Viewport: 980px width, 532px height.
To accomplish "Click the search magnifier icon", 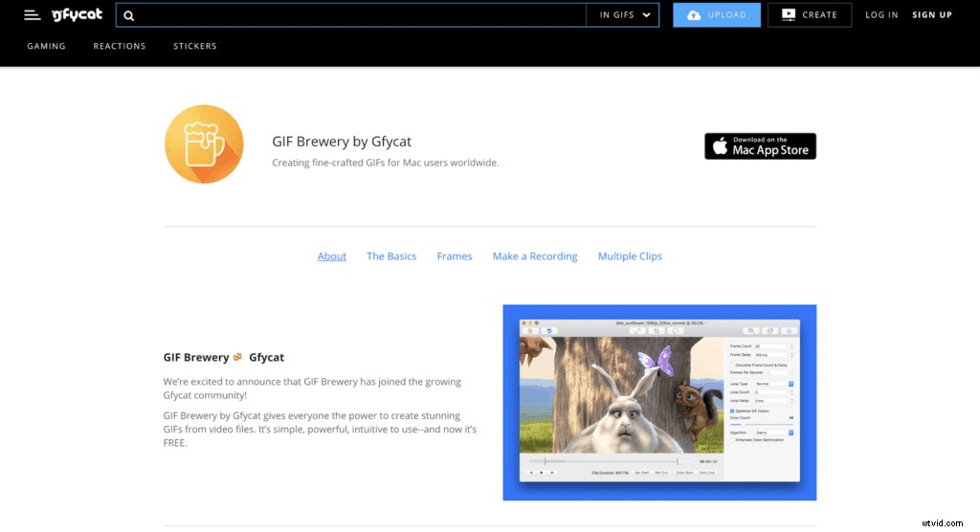I will [129, 15].
